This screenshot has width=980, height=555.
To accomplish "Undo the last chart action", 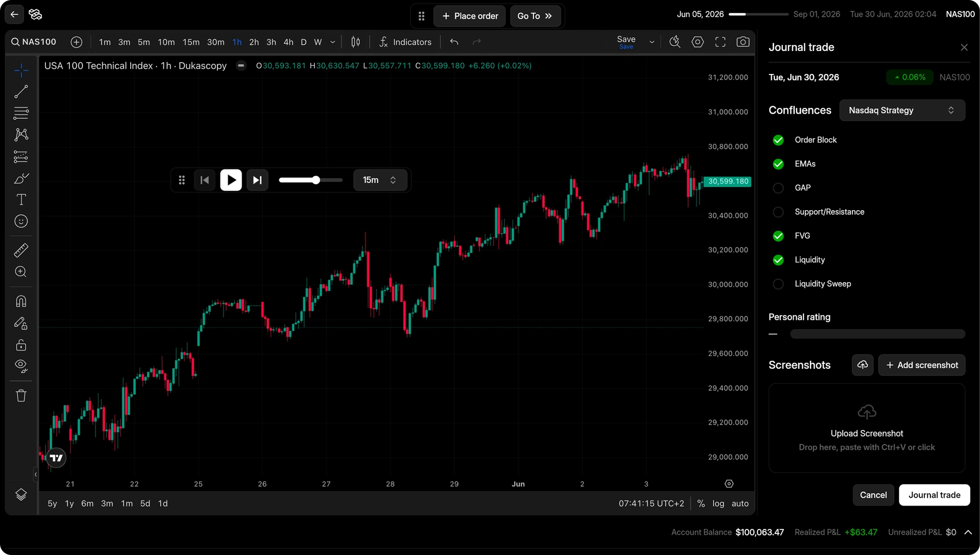I will 454,42.
